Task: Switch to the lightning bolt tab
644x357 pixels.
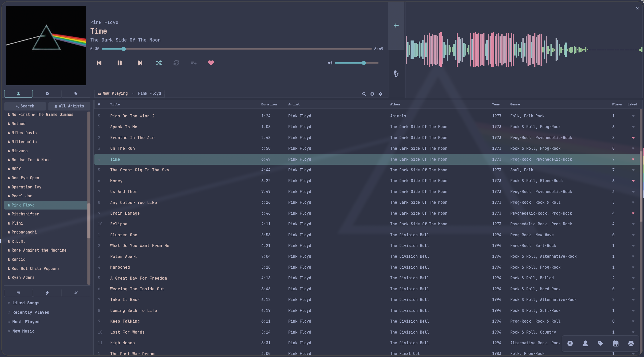Action: [x=47, y=293]
